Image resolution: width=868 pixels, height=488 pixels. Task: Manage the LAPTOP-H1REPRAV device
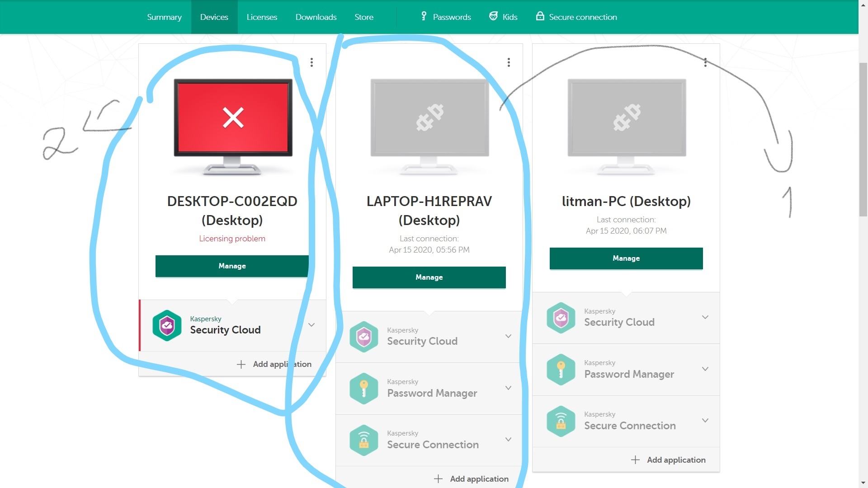click(429, 277)
